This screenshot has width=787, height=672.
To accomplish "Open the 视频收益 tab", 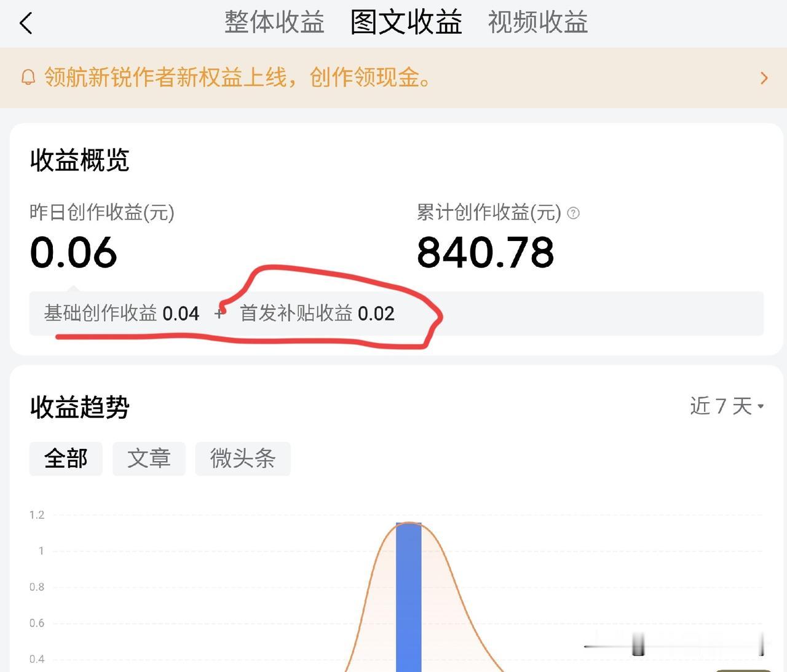I will tap(538, 22).
